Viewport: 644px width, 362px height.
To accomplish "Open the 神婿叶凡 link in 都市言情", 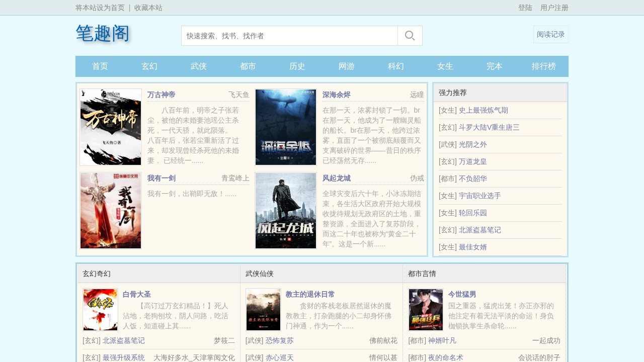I will pyautogui.click(x=442, y=340).
